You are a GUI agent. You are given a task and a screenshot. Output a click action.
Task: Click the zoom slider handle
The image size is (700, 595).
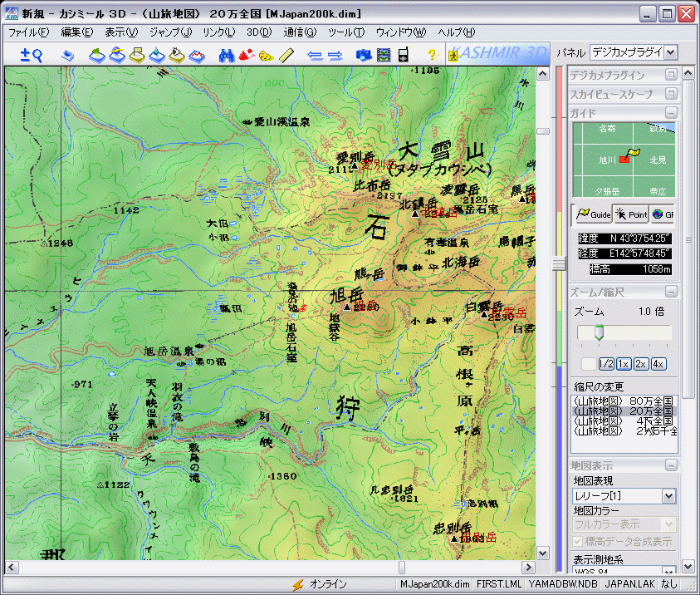coord(599,332)
